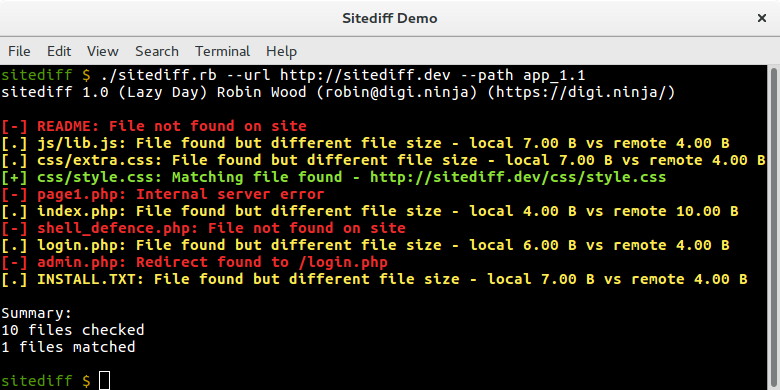Click the css/extra.css output line
Image resolution: width=780 pixels, height=390 pixels.
[383, 160]
